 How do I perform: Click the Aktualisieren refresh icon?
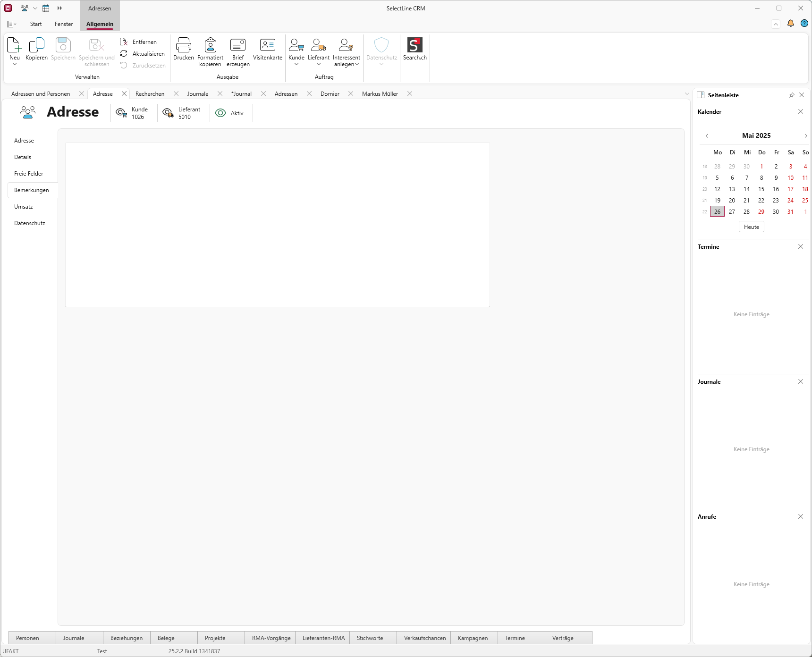click(x=124, y=54)
